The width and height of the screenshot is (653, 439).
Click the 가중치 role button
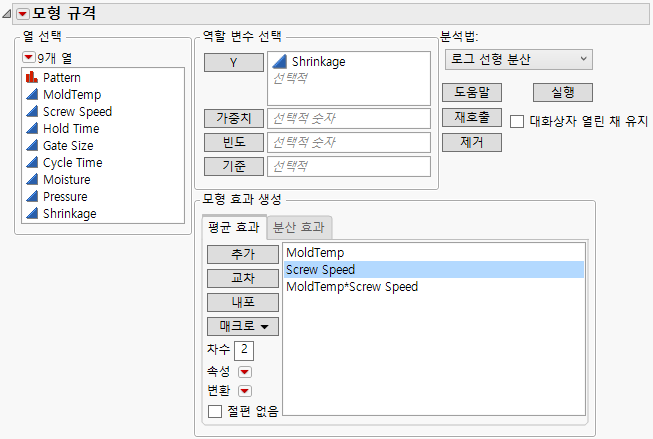click(x=234, y=118)
